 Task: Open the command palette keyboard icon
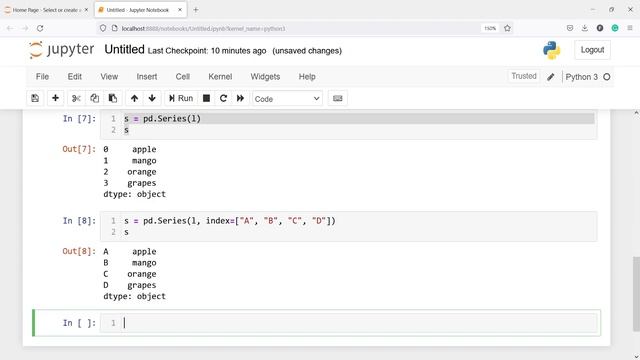[x=338, y=98]
